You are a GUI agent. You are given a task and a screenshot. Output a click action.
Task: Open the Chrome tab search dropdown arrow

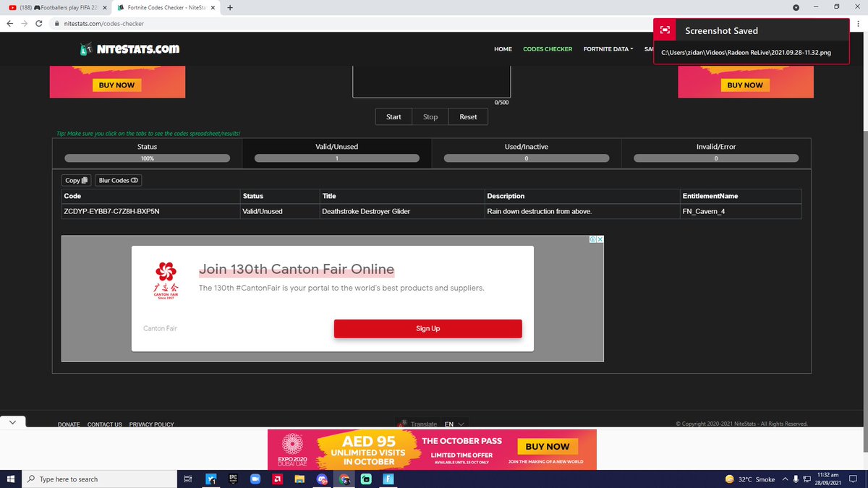[796, 7]
